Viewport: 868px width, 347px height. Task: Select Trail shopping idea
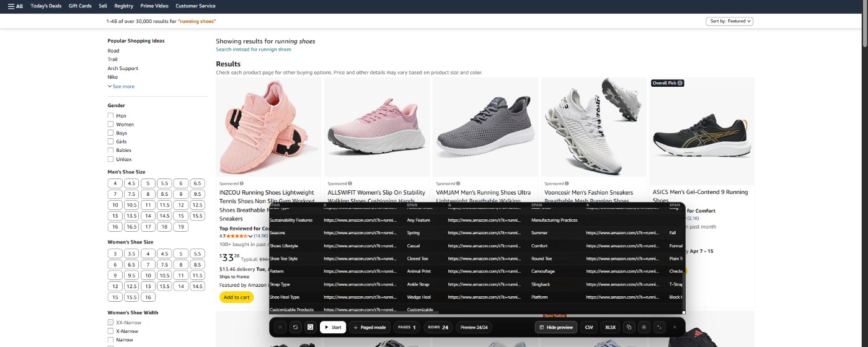point(112,59)
